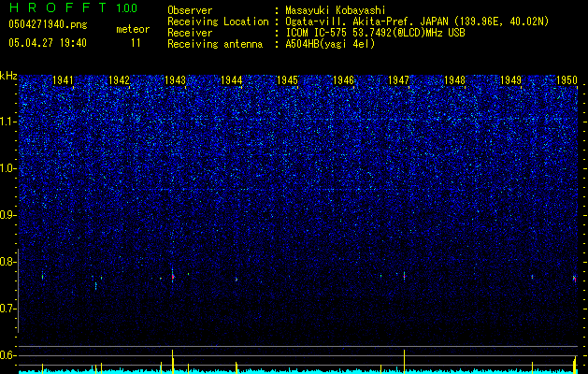Click the 1941 time axis marker
588x374 pixels.
point(63,79)
